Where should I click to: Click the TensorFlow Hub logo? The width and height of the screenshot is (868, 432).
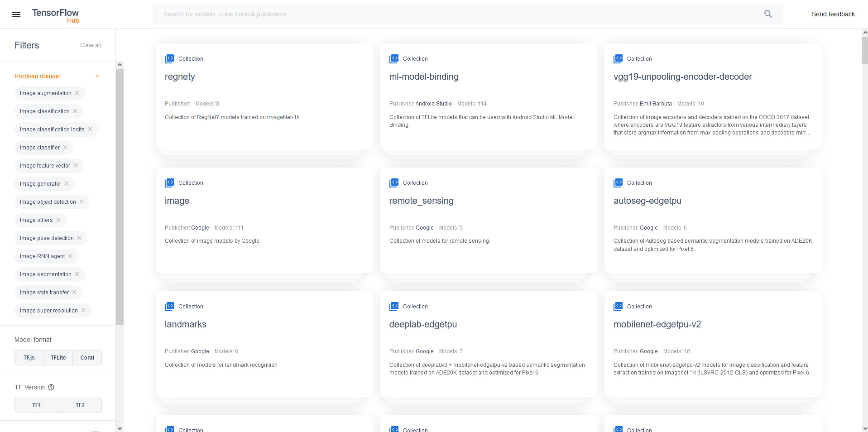55,15
